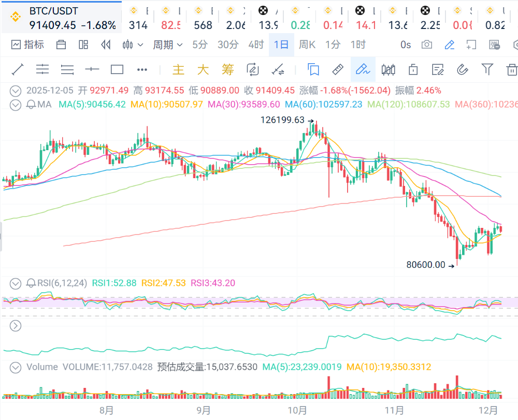Image resolution: width=518 pixels, height=420 pixels.
Task: Delete drawings with the trash icon
Action: point(511,69)
